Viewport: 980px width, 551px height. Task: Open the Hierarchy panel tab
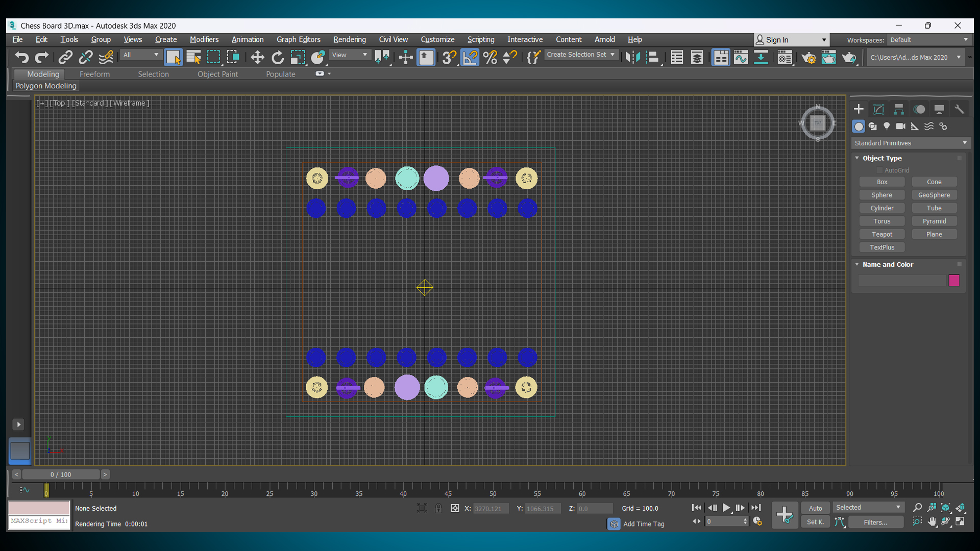pos(899,109)
